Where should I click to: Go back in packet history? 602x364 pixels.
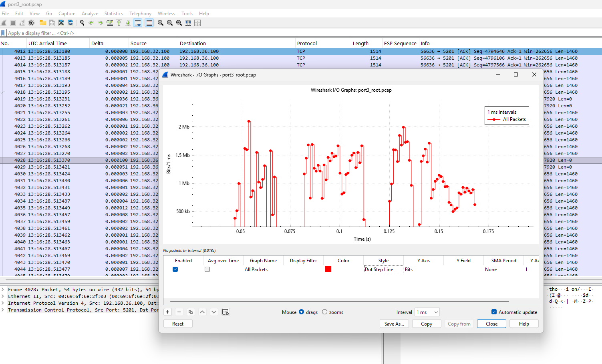click(91, 23)
